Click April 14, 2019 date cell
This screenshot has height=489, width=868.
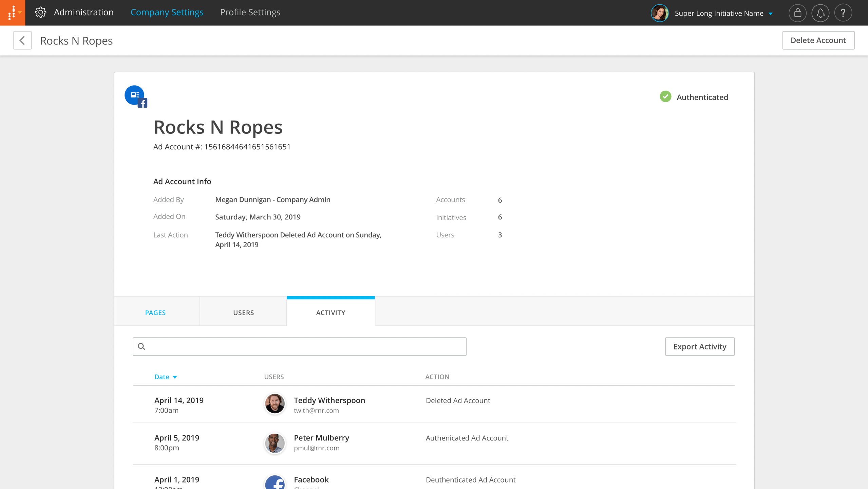click(179, 400)
